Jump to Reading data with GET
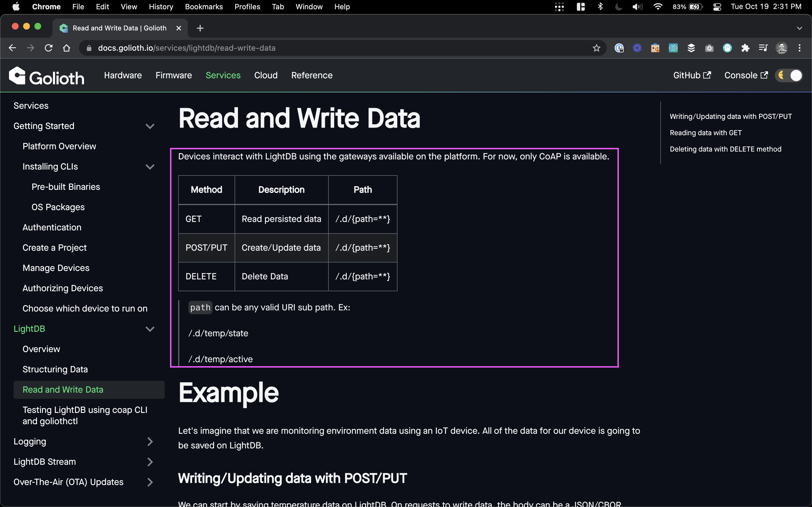 705,133
